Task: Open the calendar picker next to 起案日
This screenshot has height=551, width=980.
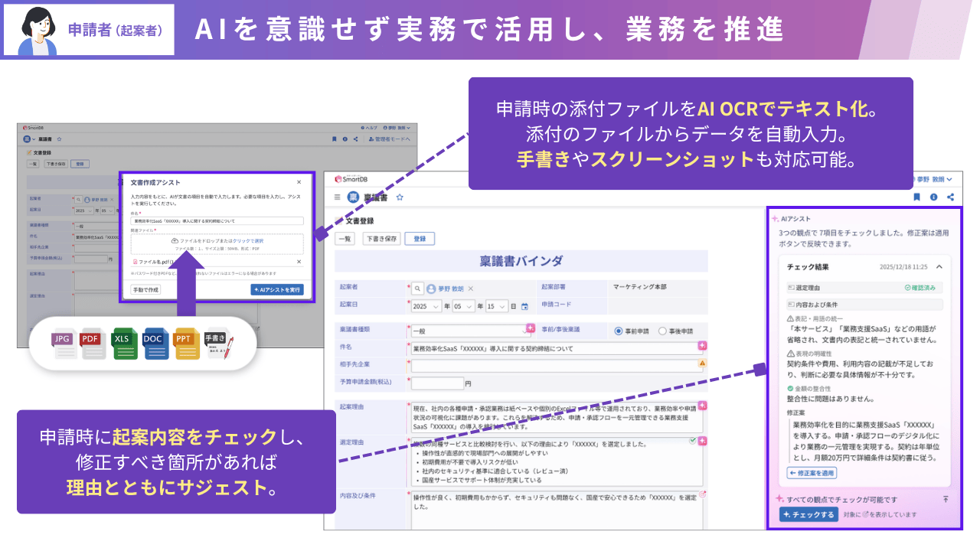Action: point(524,307)
